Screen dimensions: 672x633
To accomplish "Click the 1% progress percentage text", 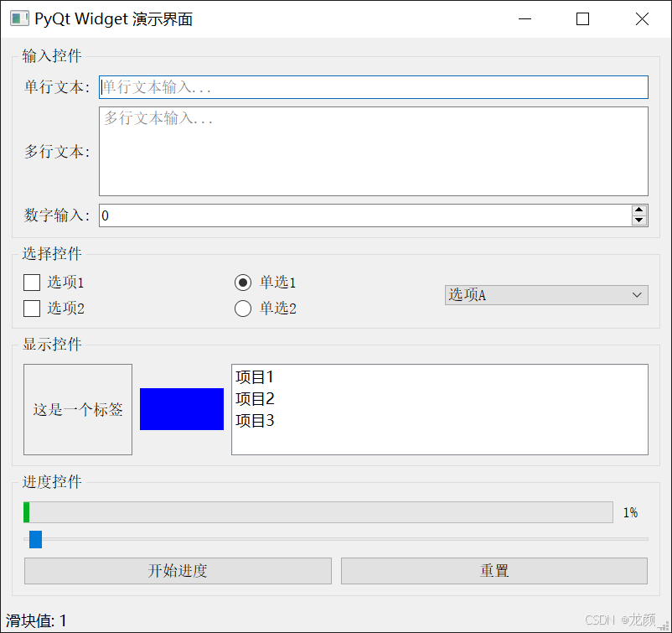I will (630, 512).
